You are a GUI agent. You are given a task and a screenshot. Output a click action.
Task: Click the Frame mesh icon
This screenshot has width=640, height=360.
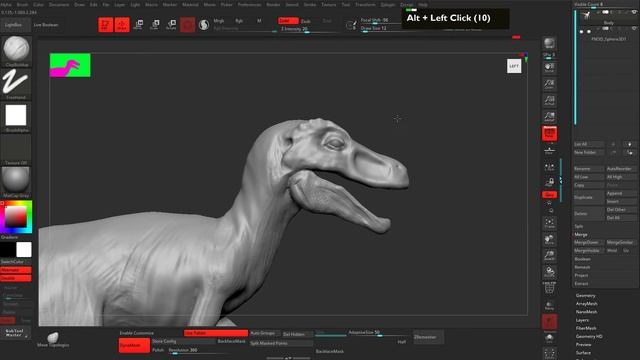549,223
